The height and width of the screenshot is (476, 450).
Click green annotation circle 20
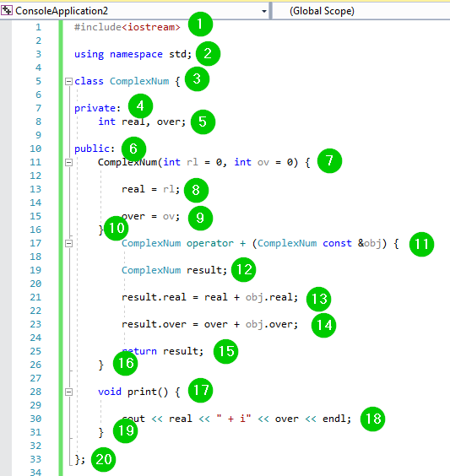tap(104, 459)
